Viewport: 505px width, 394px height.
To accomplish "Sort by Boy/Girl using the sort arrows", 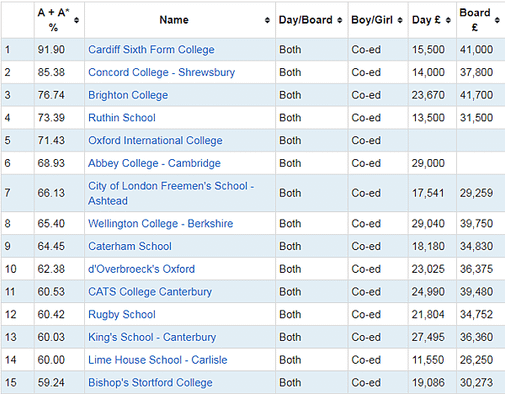I will (x=400, y=20).
